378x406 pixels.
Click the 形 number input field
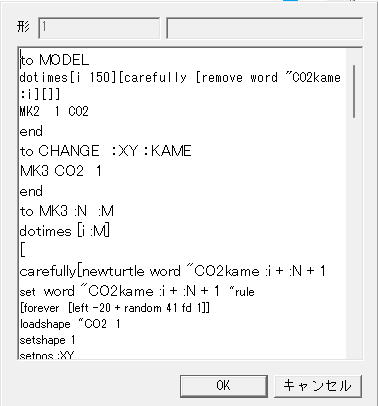click(x=99, y=28)
